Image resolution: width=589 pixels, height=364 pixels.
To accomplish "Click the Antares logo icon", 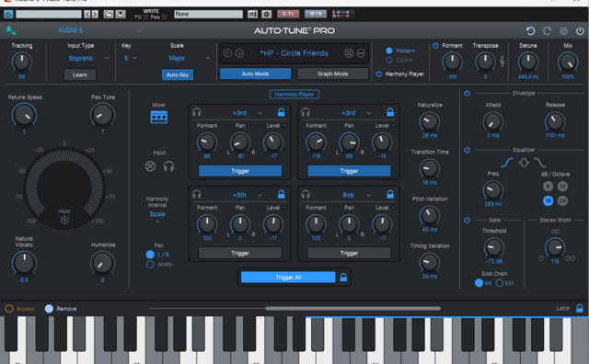I will (10, 30).
